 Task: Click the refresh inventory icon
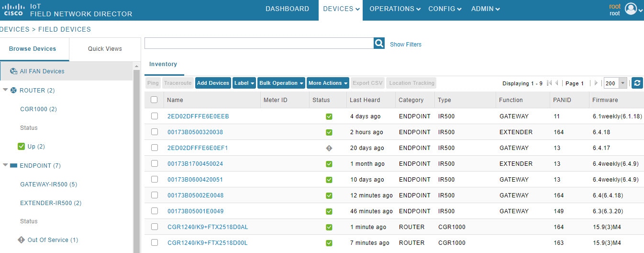tap(637, 83)
